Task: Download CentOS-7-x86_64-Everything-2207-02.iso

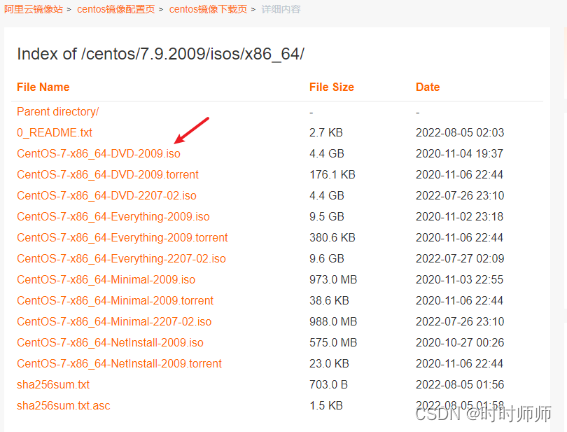Action: 122,258
